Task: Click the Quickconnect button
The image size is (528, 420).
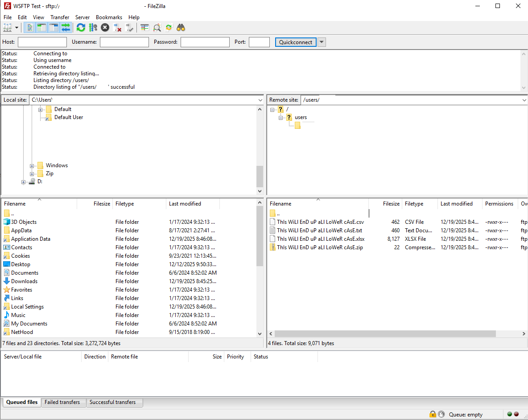Action: [295, 42]
